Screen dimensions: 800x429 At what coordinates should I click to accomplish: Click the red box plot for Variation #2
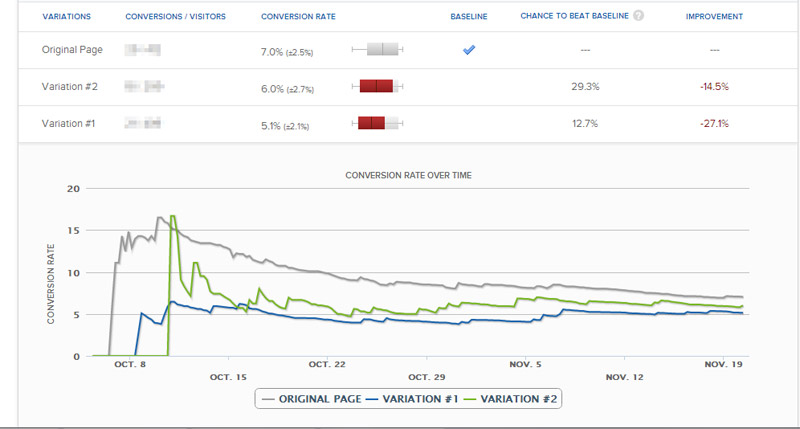click(x=377, y=87)
